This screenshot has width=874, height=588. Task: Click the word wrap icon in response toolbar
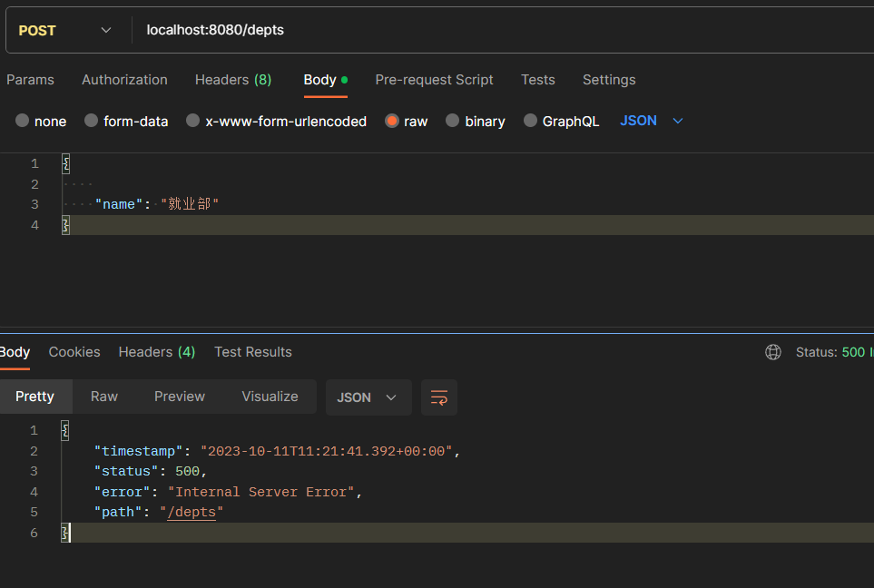(439, 397)
